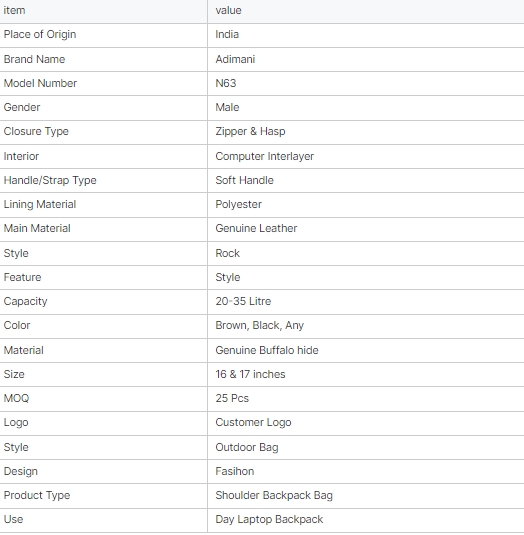Click the '25 Pcs' MOQ value

click(x=232, y=398)
